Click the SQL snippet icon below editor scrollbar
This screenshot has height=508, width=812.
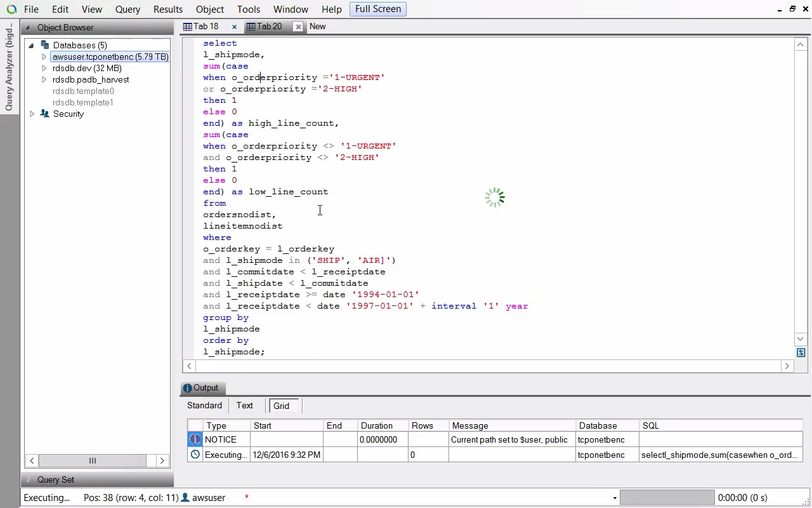(801, 352)
